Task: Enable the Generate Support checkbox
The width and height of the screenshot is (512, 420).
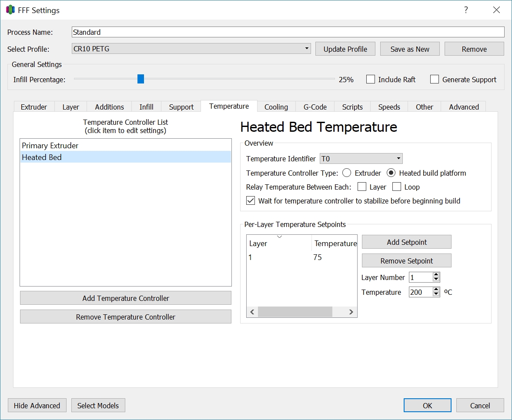Action: pyautogui.click(x=434, y=79)
